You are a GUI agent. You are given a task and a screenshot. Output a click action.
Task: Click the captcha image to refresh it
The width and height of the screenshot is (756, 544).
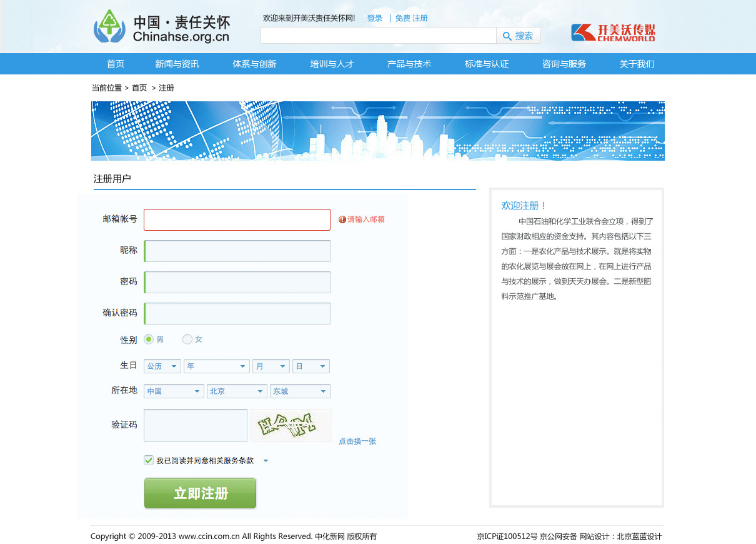291,425
